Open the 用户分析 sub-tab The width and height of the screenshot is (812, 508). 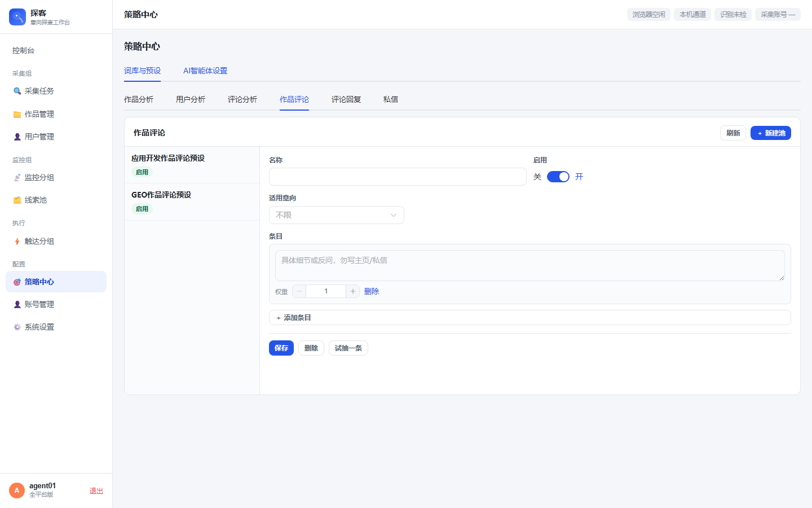(191, 99)
